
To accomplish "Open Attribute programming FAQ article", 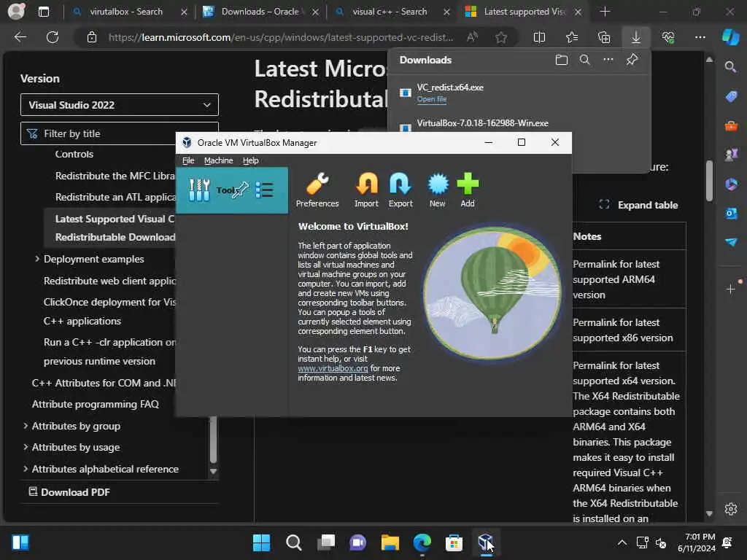I will coord(96,404).
